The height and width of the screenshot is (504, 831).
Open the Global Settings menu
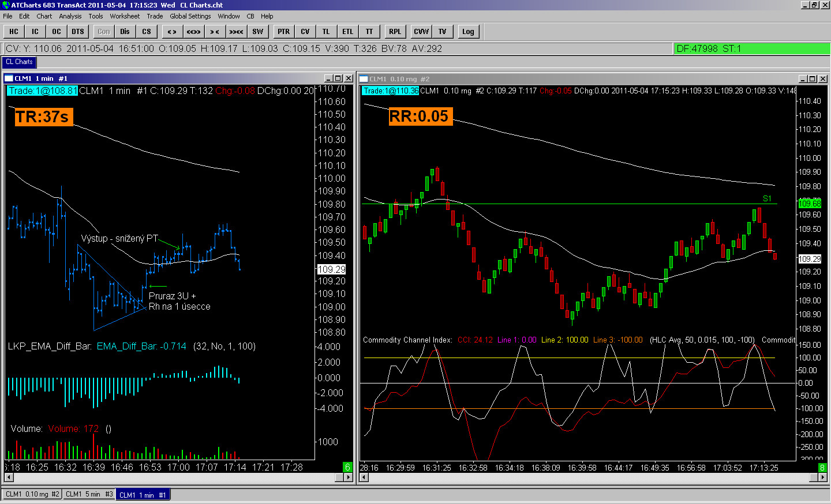point(190,16)
